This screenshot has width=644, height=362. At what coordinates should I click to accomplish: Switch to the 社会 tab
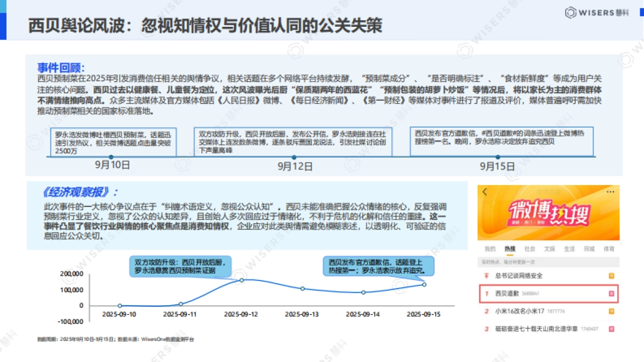529,249
